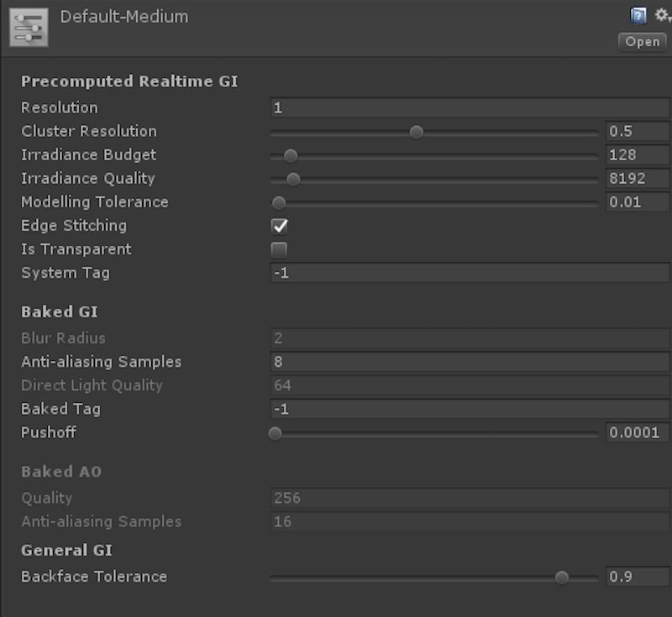This screenshot has height=617, width=672.
Task: Click the Cluster Resolution slider handle
Action: pyautogui.click(x=417, y=132)
